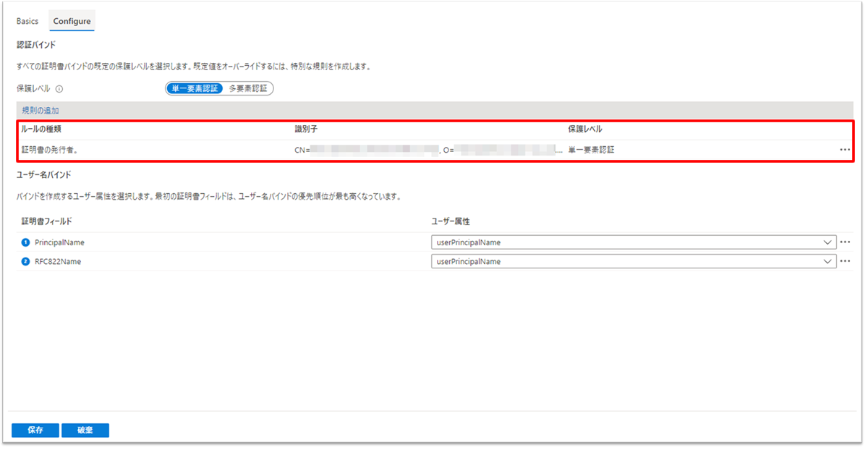Switch the protection level to 多要素認証
Viewport: 868px width, 450px height.
click(247, 88)
